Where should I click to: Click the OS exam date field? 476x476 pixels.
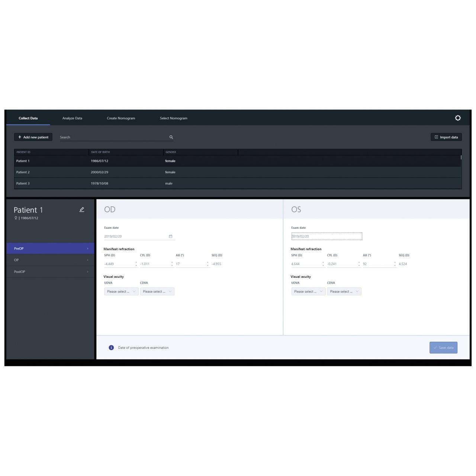point(326,237)
